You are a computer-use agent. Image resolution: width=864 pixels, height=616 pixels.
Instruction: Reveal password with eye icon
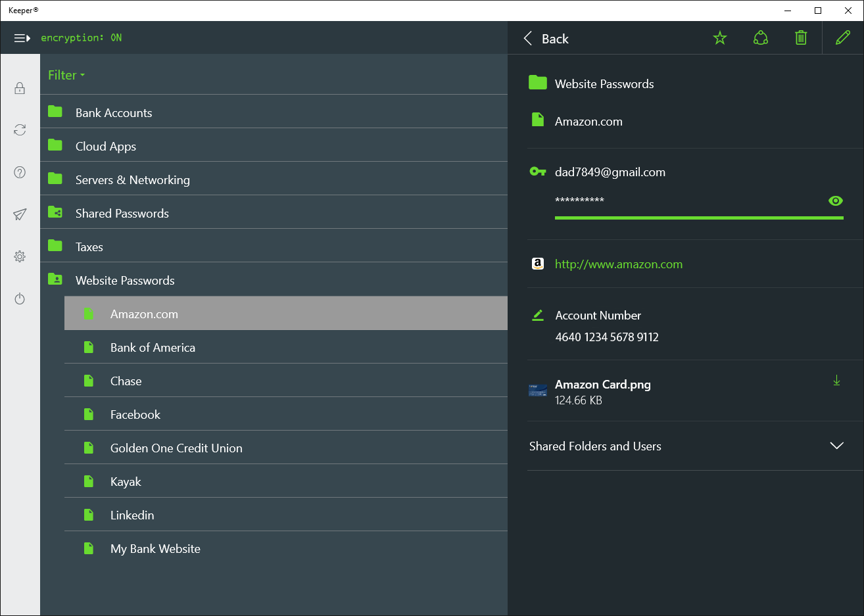click(x=836, y=201)
